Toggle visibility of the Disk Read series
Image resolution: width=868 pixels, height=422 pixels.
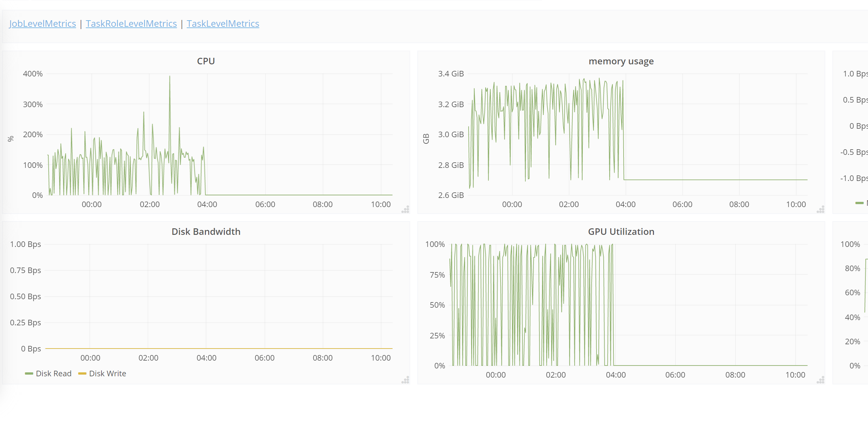pos(54,373)
